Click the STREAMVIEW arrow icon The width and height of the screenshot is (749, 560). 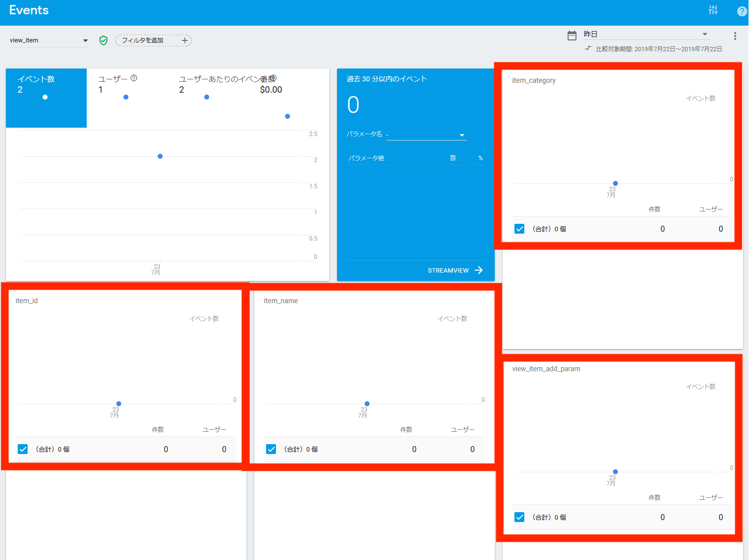479,270
